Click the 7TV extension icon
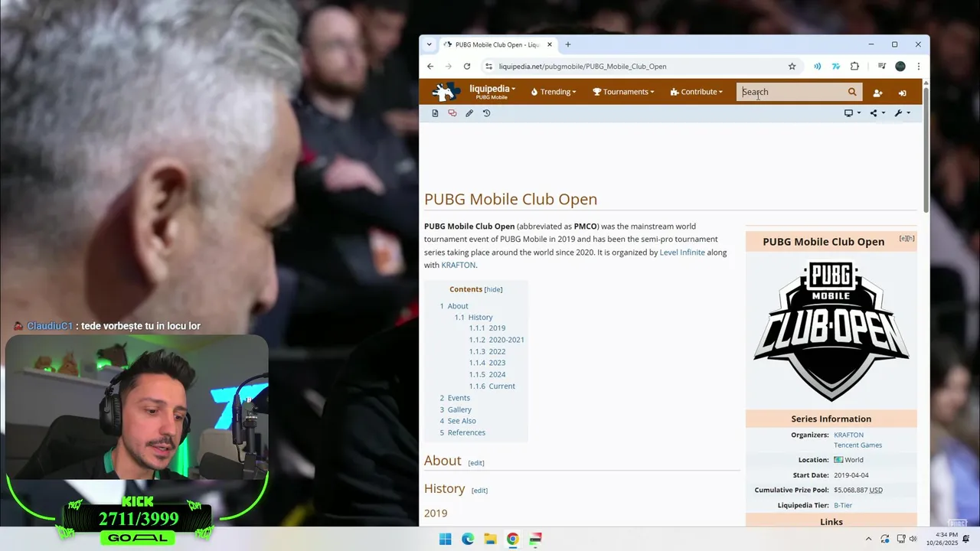 tap(836, 67)
